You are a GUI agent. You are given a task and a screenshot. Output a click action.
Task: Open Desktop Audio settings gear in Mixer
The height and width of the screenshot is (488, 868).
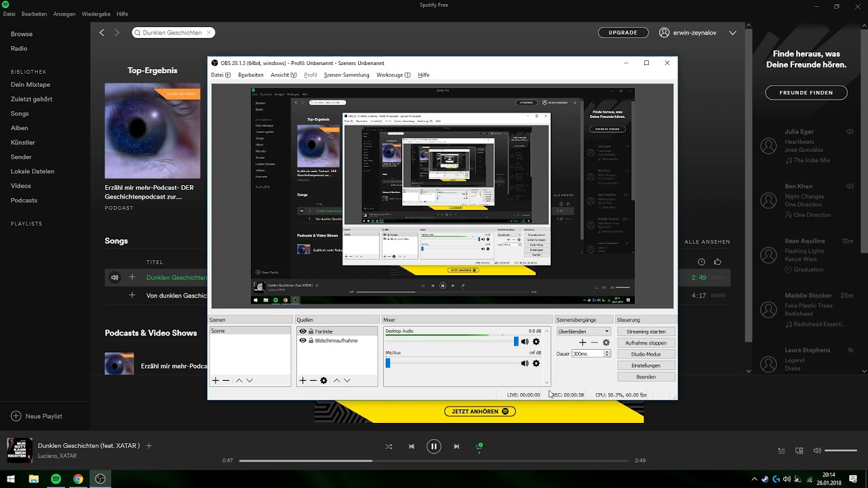536,342
